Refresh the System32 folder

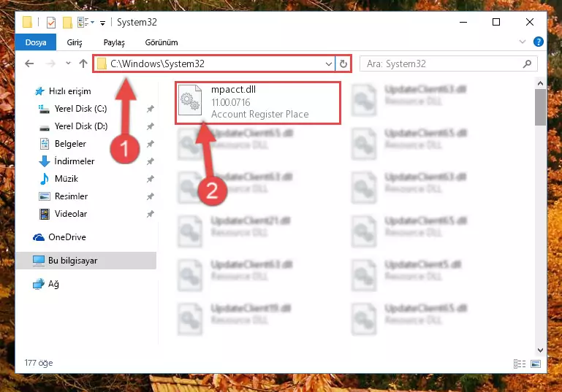(x=343, y=64)
